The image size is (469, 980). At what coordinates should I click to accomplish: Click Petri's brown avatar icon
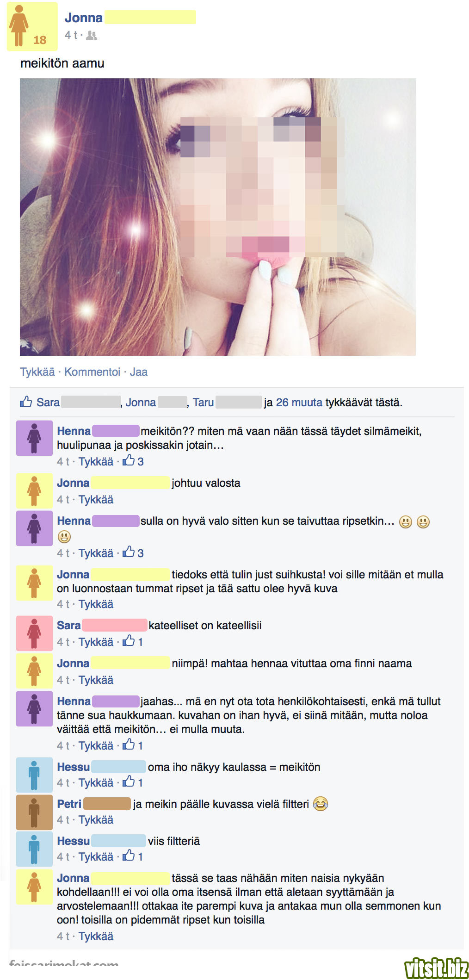pyautogui.click(x=34, y=812)
